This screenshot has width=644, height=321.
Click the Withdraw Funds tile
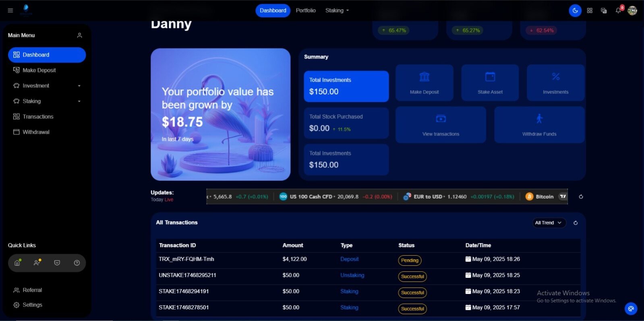539,125
